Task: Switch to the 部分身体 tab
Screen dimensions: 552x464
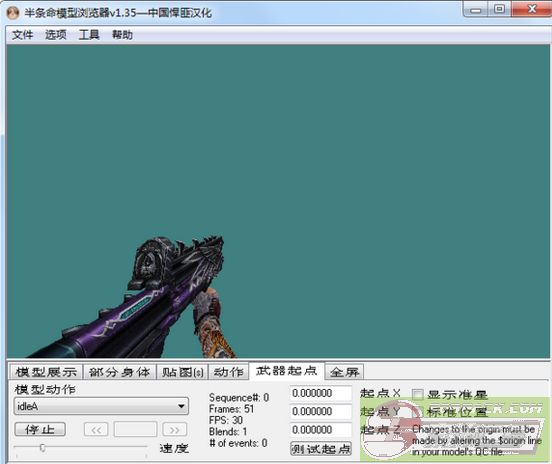Action: [x=119, y=372]
